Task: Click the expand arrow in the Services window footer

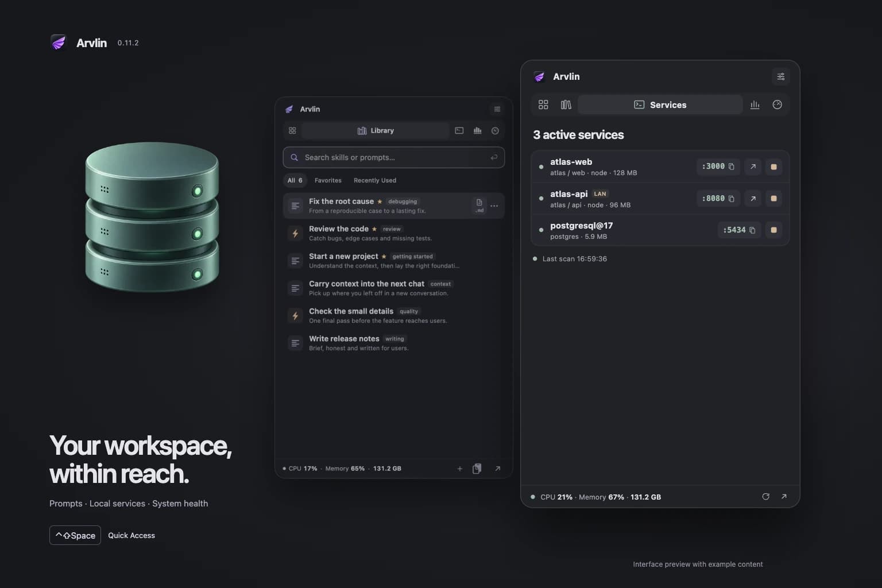Action: point(784,497)
